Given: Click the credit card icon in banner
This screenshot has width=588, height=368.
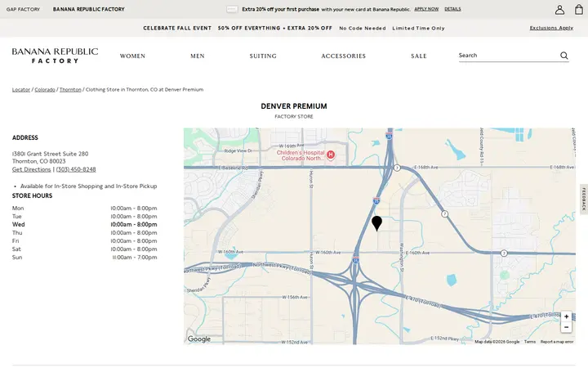Looking at the screenshot, I should [232, 9].
